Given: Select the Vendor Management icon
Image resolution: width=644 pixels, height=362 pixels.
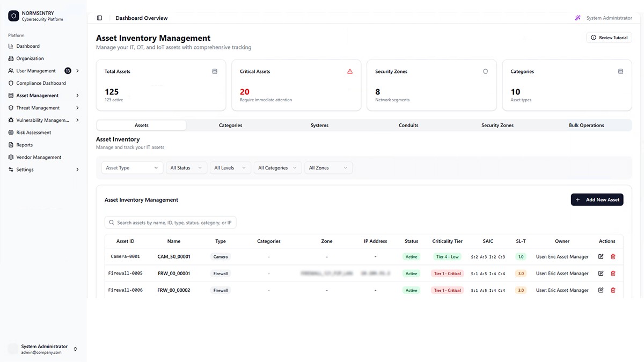Looking at the screenshot, I should click(10, 157).
